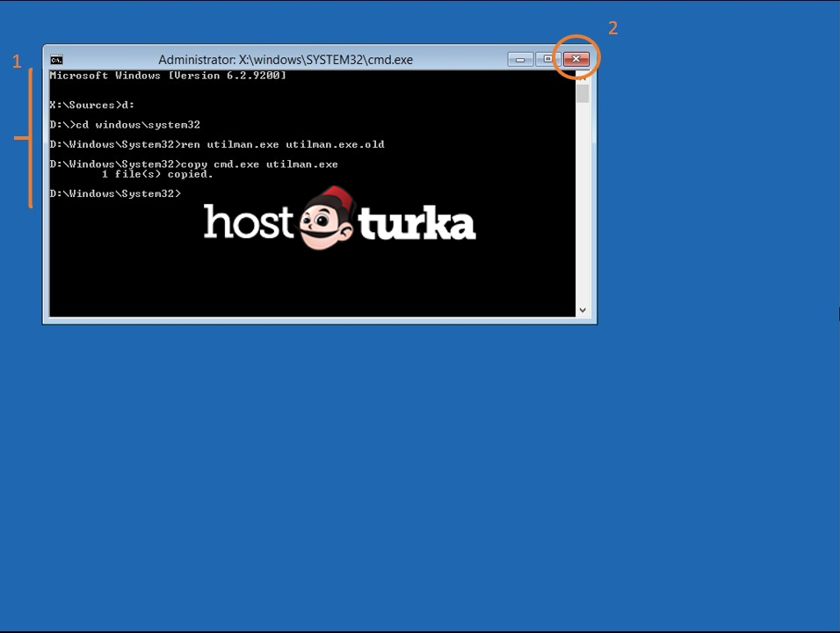The width and height of the screenshot is (840, 633).
Task: Click the cmd.exe system menu icon
Action: tap(56, 60)
